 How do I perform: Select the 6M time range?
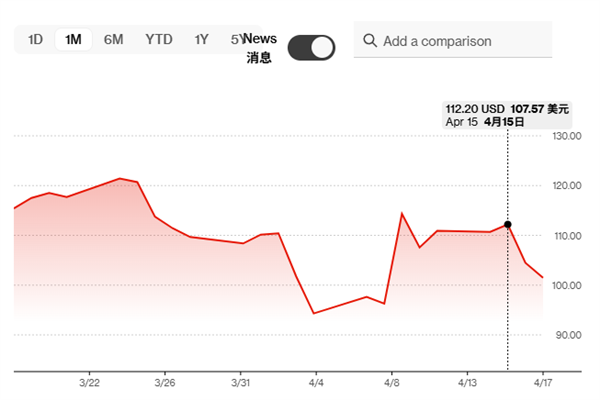114,40
